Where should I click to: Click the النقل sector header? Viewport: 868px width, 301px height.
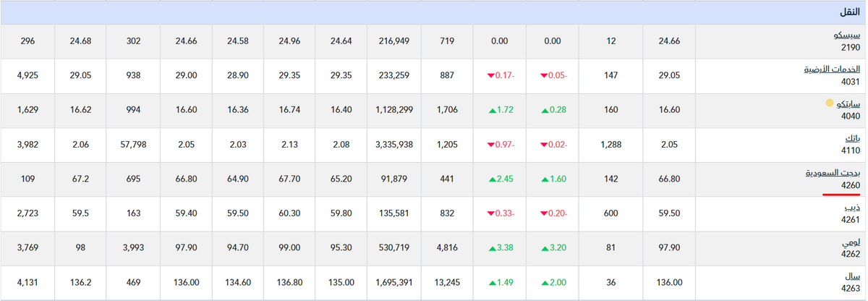click(850, 12)
